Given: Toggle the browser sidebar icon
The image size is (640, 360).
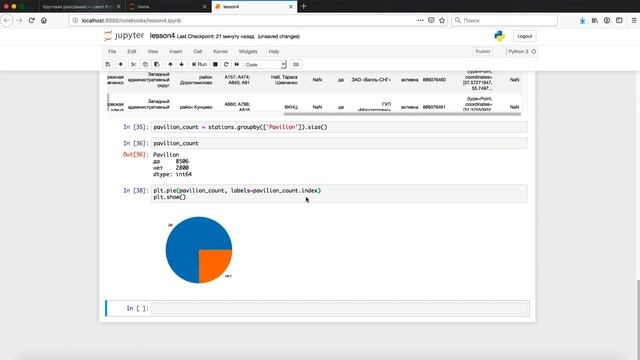Looking at the screenshot, I should 619,20.
